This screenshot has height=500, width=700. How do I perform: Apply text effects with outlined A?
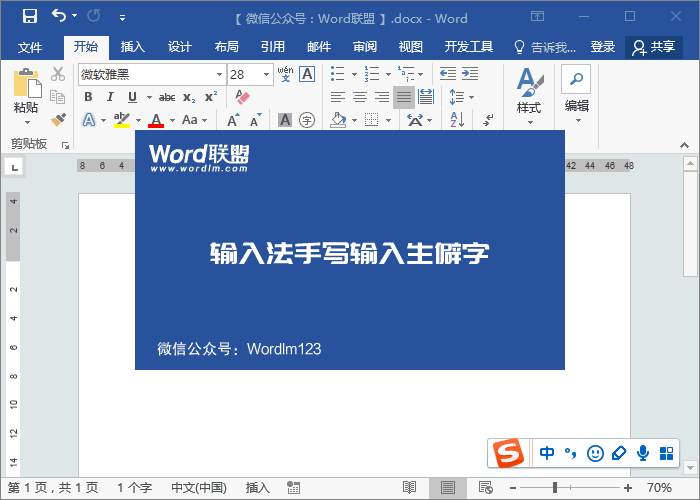click(x=89, y=120)
